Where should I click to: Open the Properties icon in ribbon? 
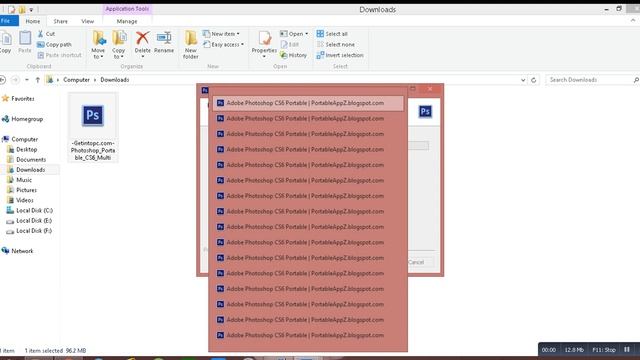pos(264,38)
